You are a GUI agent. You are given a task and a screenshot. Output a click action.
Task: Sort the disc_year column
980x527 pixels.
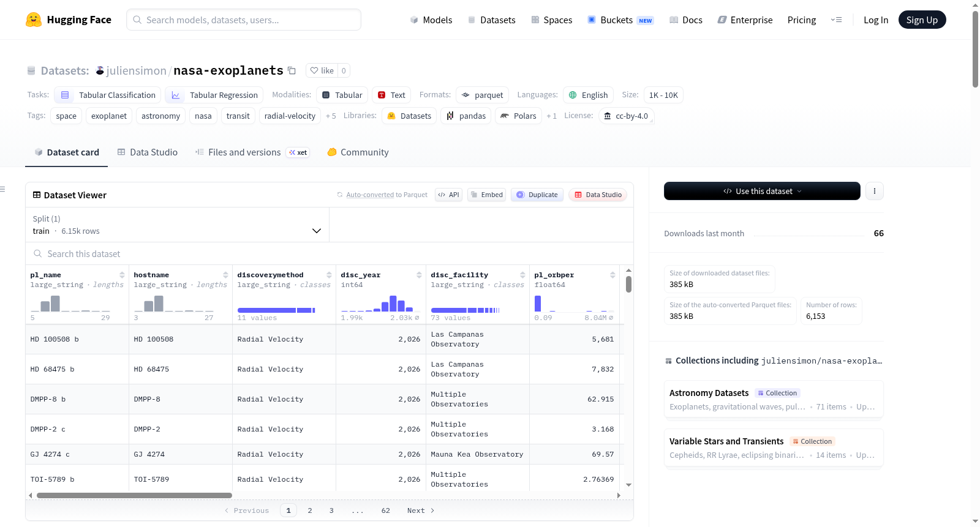coord(420,275)
